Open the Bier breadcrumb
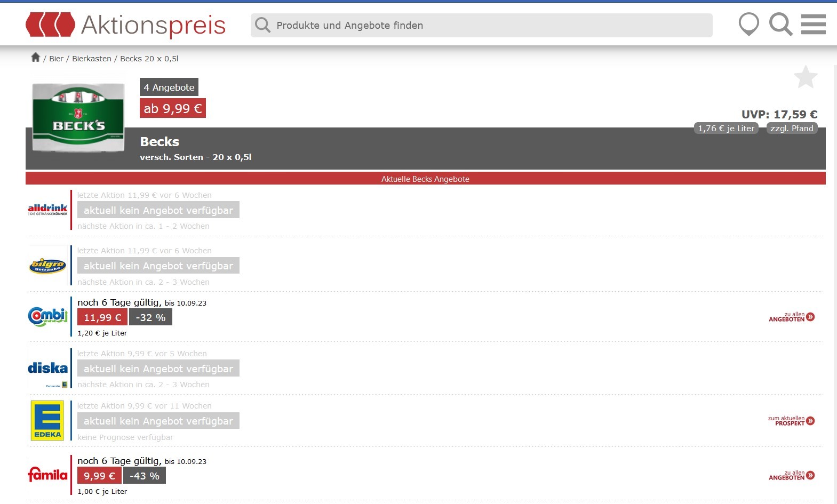The height and width of the screenshot is (504, 837). 56,59
